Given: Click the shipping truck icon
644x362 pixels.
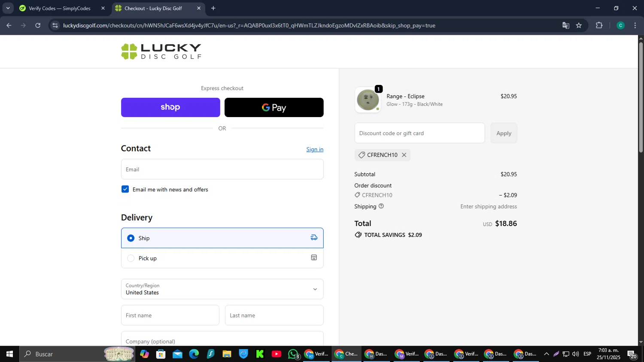Looking at the screenshot, I should 314,238.
